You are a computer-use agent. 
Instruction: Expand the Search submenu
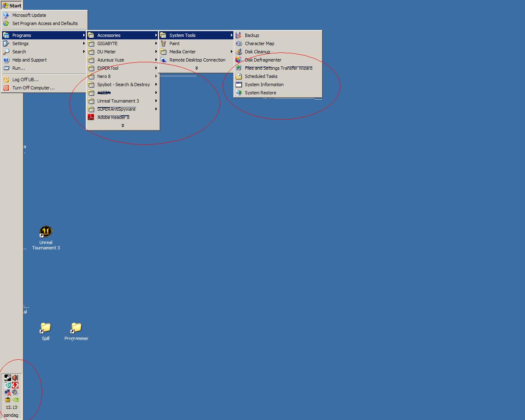click(44, 52)
